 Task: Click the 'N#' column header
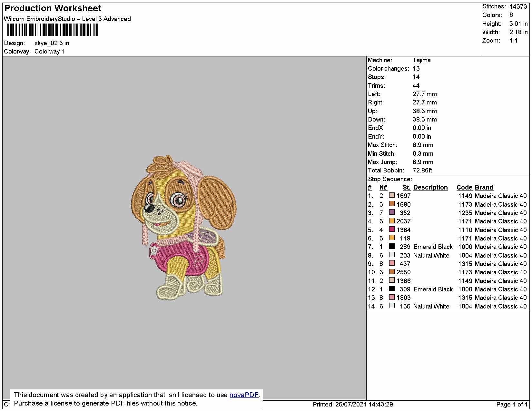(383, 188)
